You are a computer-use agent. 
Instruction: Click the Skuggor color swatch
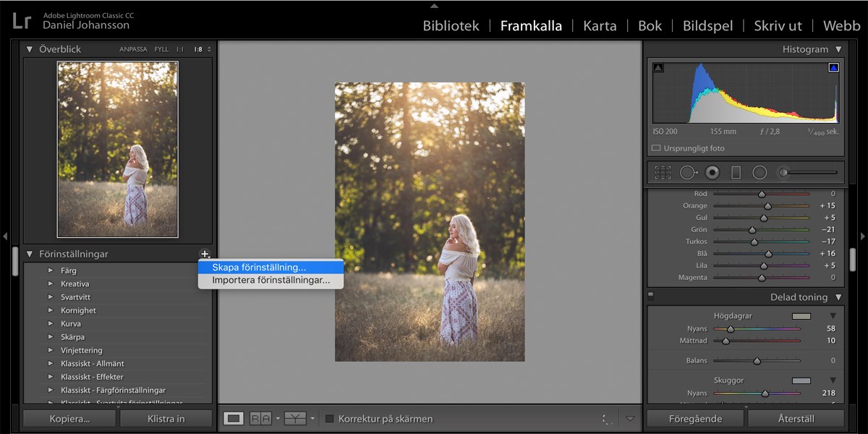click(x=801, y=380)
